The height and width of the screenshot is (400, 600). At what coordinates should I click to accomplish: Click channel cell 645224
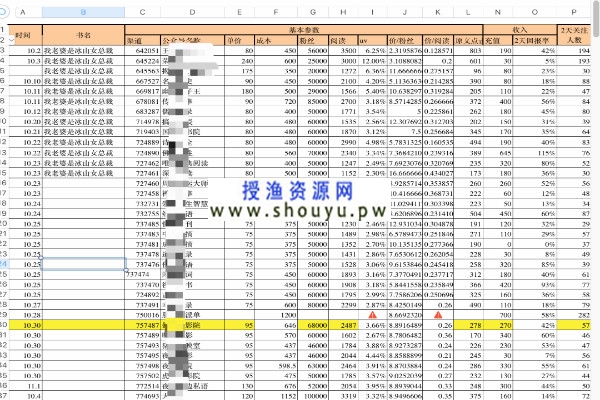[x=142, y=61]
